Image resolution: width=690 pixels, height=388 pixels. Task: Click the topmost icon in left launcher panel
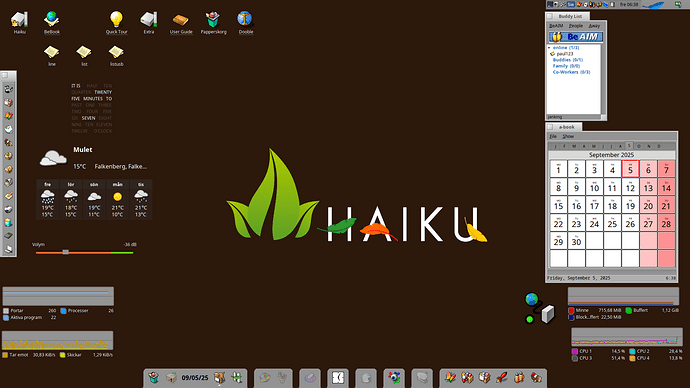pos(8,89)
